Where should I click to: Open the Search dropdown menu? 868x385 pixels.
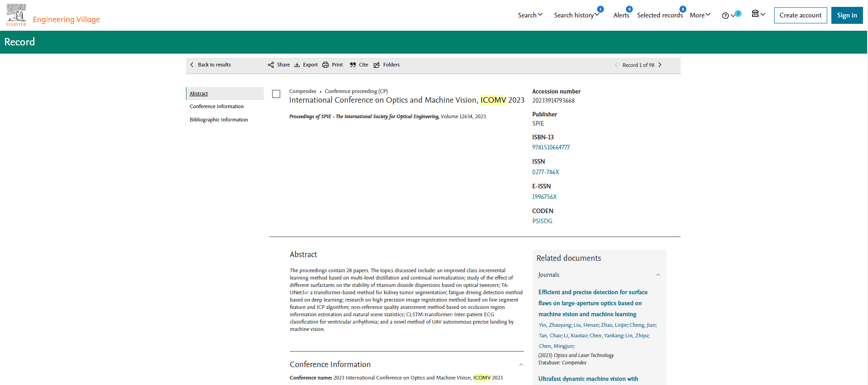[x=530, y=15]
